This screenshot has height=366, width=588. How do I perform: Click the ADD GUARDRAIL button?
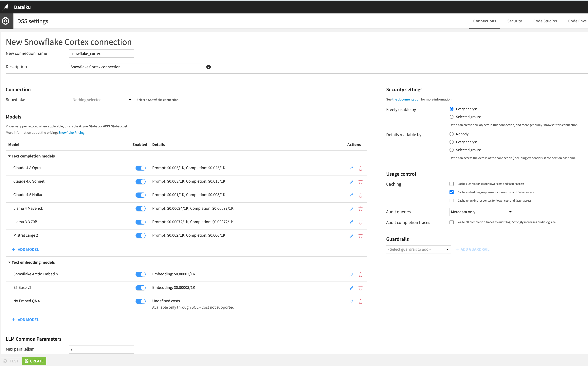point(472,249)
